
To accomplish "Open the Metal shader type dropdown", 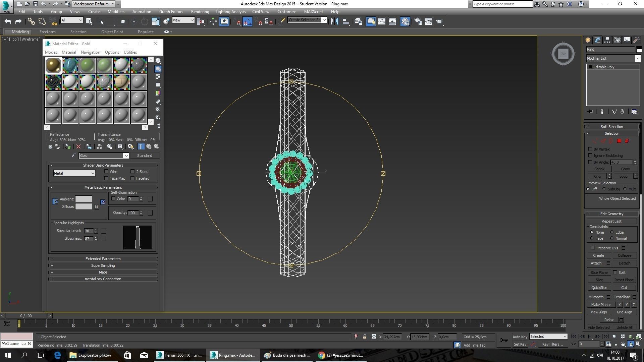I will coord(74,173).
